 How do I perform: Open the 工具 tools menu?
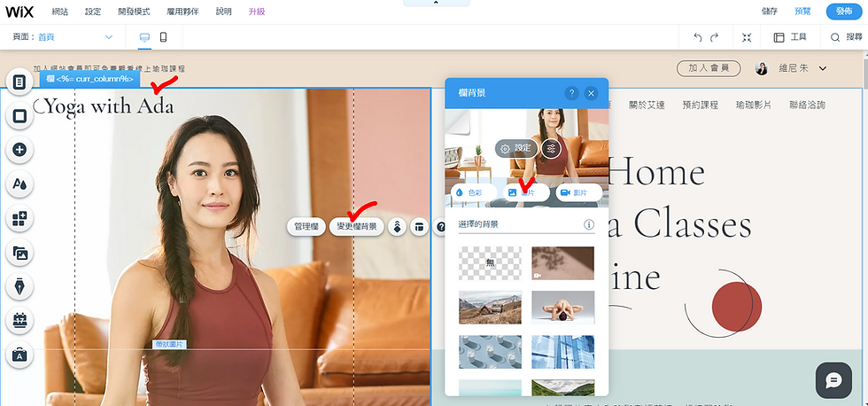pos(790,37)
